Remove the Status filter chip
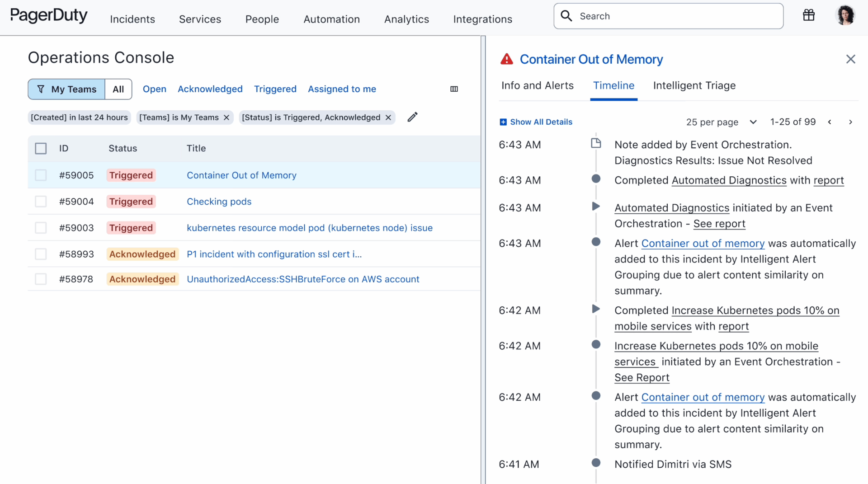 tap(388, 117)
